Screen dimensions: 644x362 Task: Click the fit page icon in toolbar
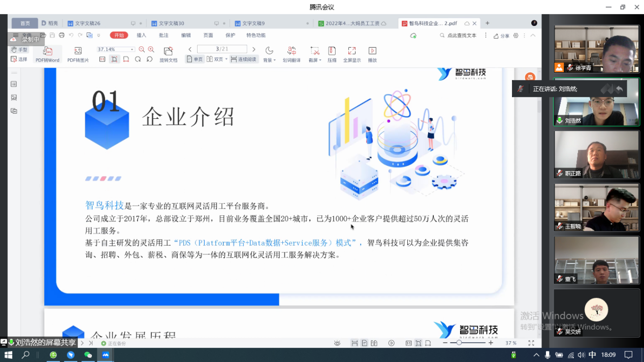pos(114,59)
